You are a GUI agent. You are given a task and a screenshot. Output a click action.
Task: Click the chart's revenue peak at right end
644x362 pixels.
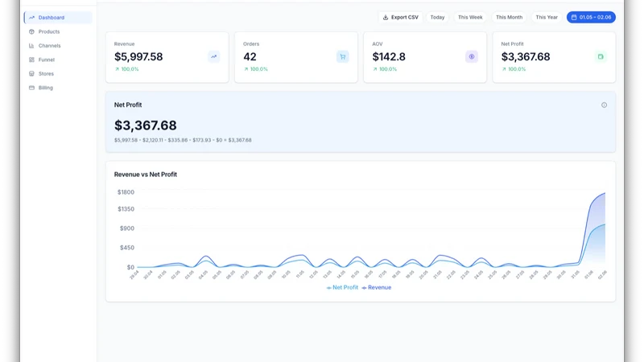605,193
